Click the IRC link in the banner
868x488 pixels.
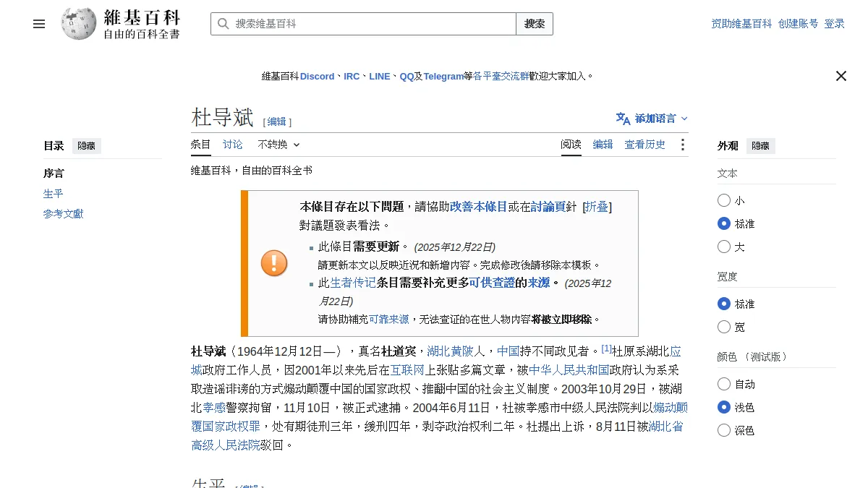pos(352,76)
